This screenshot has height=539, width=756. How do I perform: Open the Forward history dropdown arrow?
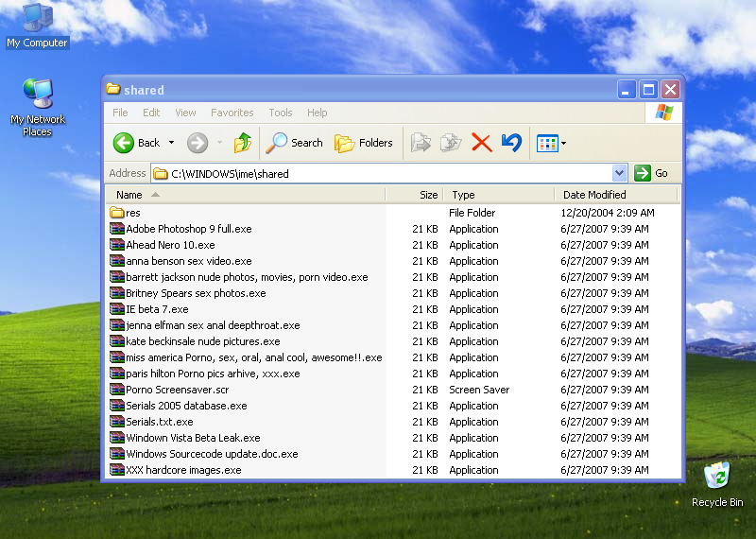tap(220, 143)
